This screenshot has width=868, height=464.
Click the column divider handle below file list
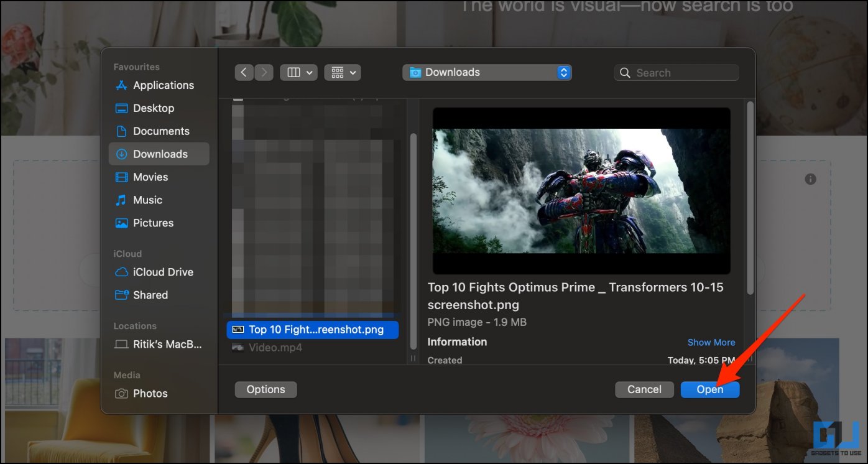pyautogui.click(x=414, y=359)
